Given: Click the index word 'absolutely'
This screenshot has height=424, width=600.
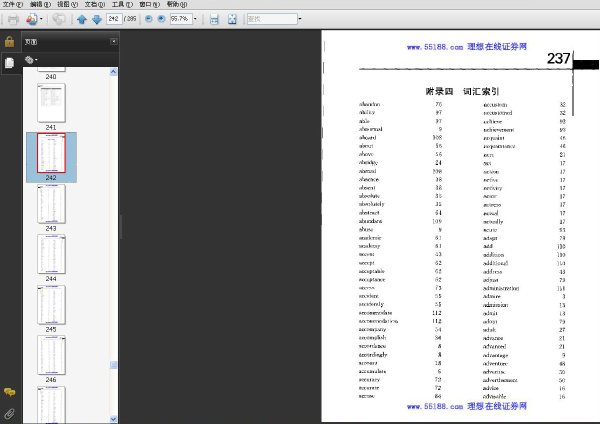Looking at the screenshot, I should (x=372, y=204).
